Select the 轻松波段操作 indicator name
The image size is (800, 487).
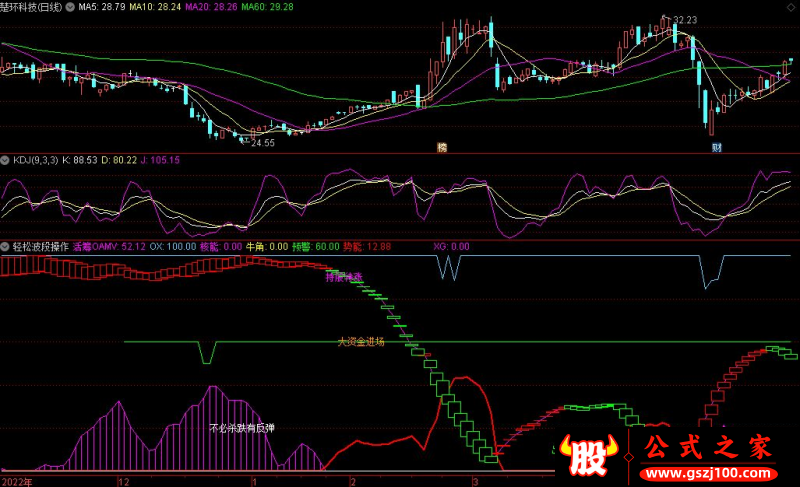click(x=40, y=247)
